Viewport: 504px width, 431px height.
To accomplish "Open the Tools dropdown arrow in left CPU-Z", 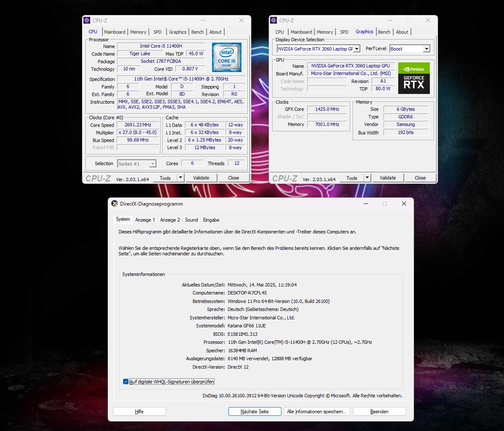I will pos(180,178).
